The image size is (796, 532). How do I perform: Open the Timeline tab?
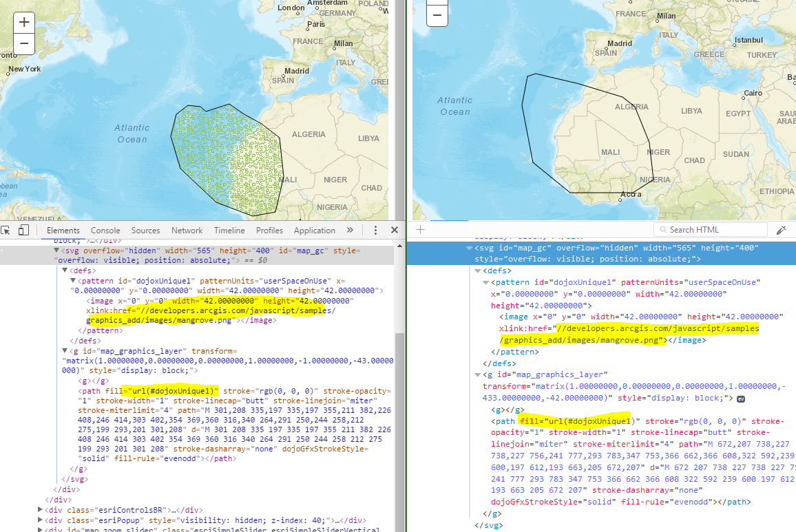coord(229,231)
